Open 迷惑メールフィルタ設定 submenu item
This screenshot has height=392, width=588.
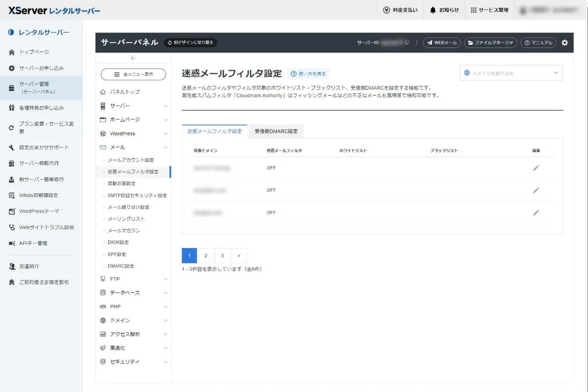click(x=133, y=172)
